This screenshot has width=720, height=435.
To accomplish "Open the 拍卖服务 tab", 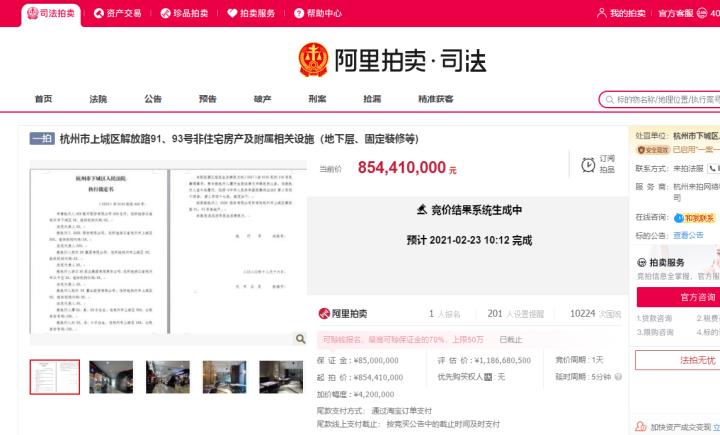I will click(251, 13).
